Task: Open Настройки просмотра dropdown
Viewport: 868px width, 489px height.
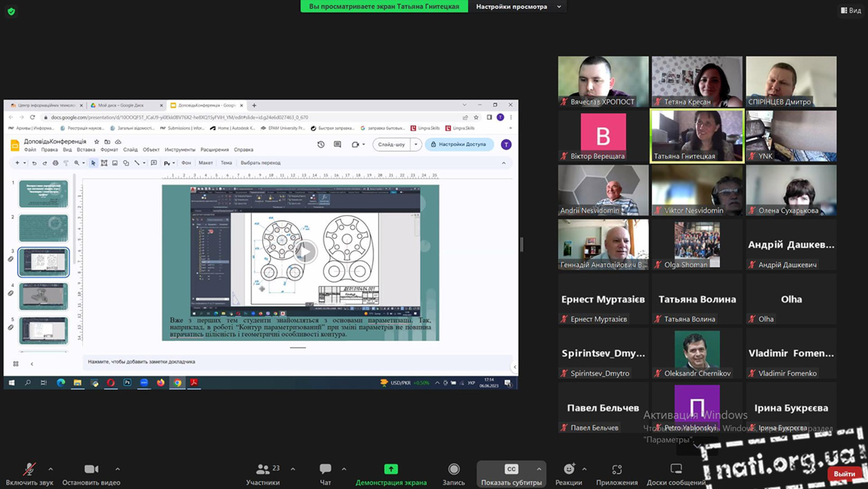Action: [518, 6]
